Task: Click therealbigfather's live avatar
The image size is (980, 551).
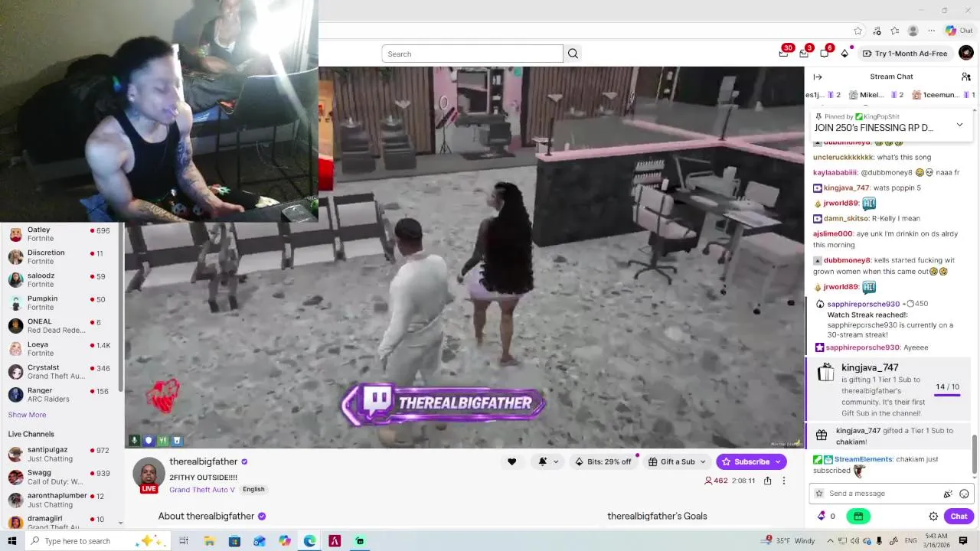Action: [x=149, y=475]
